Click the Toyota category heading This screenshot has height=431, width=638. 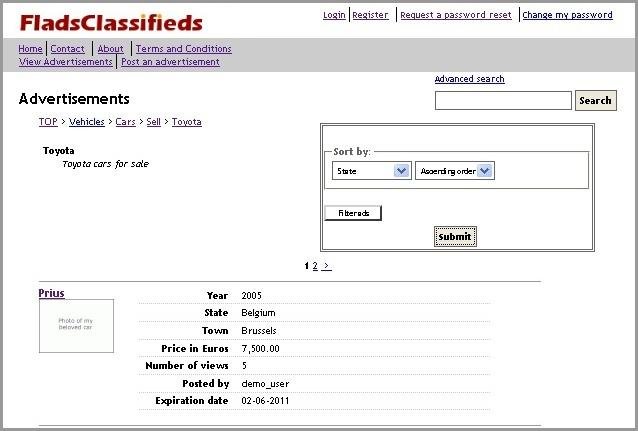59,151
